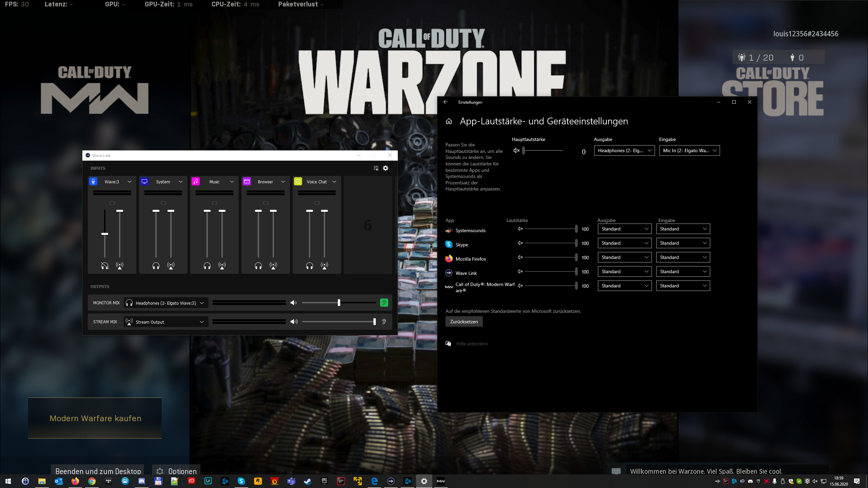
Task: Mute Browser channel in monitor headphones
Action: [258, 266]
